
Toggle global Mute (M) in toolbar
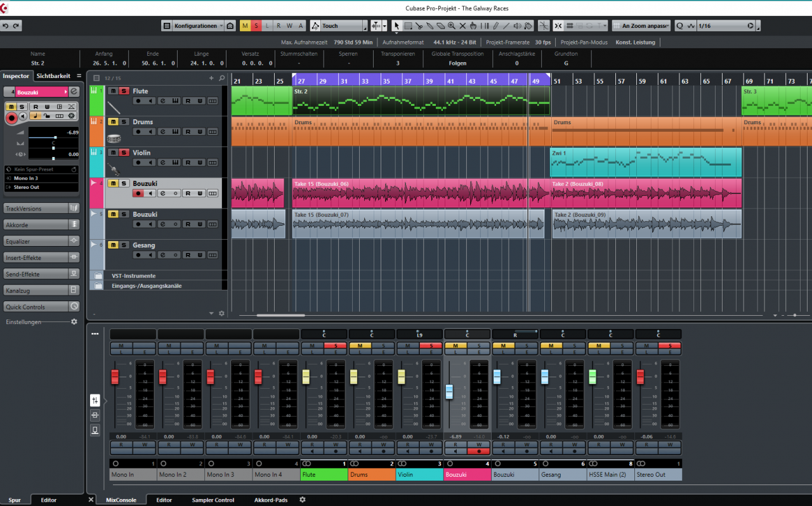click(246, 26)
